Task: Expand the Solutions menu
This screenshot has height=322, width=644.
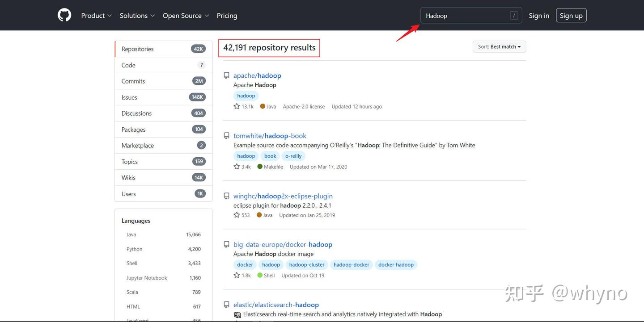Action: point(137,16)
